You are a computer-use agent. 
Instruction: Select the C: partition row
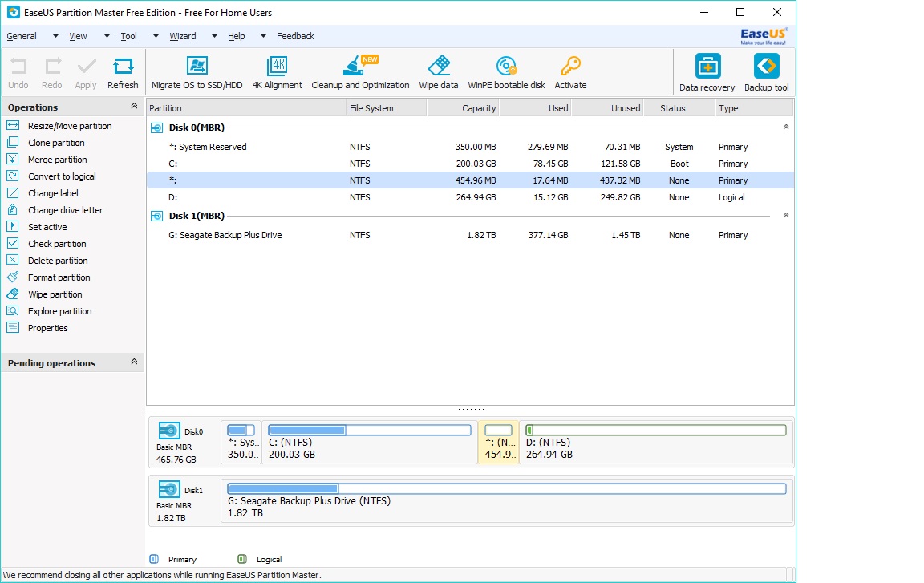pyautogui.click(x=470, y=164)
